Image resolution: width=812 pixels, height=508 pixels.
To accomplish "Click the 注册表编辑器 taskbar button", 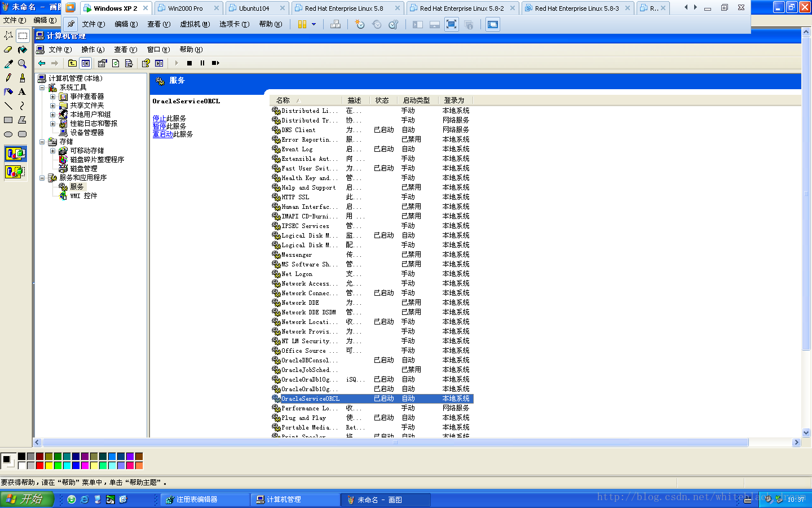I will coord(205,500).
